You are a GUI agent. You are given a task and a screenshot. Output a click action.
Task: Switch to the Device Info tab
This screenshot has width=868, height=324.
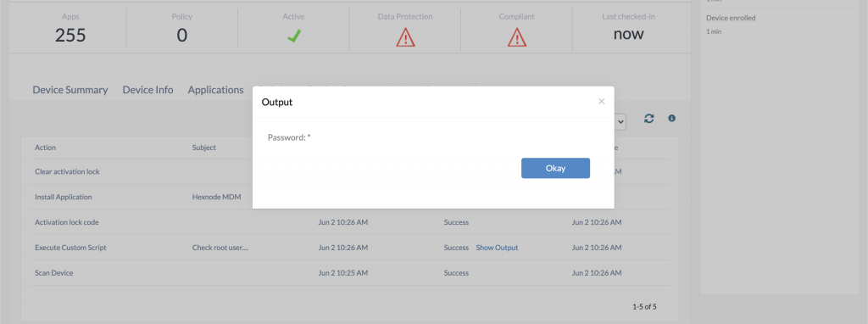pos(147,90)
